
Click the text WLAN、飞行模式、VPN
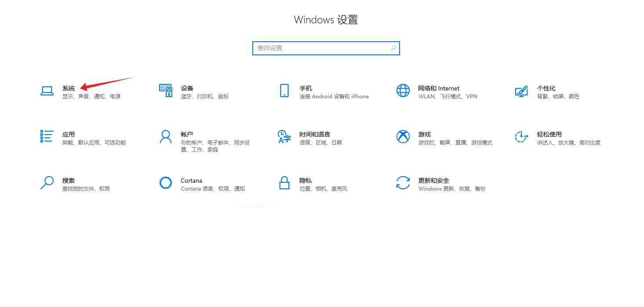[448, 97]
